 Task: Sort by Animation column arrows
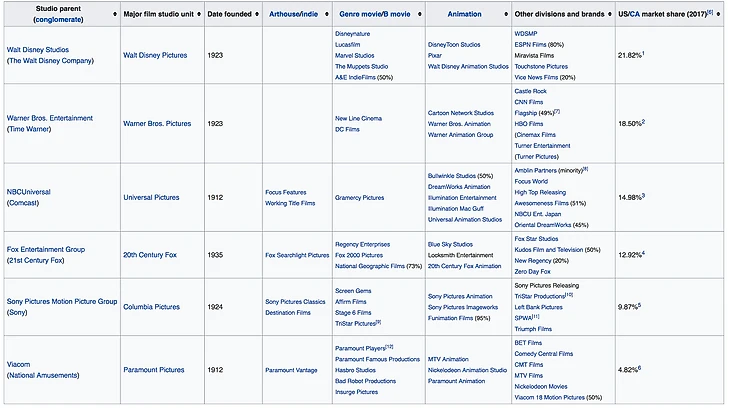(x=506, y=14)
